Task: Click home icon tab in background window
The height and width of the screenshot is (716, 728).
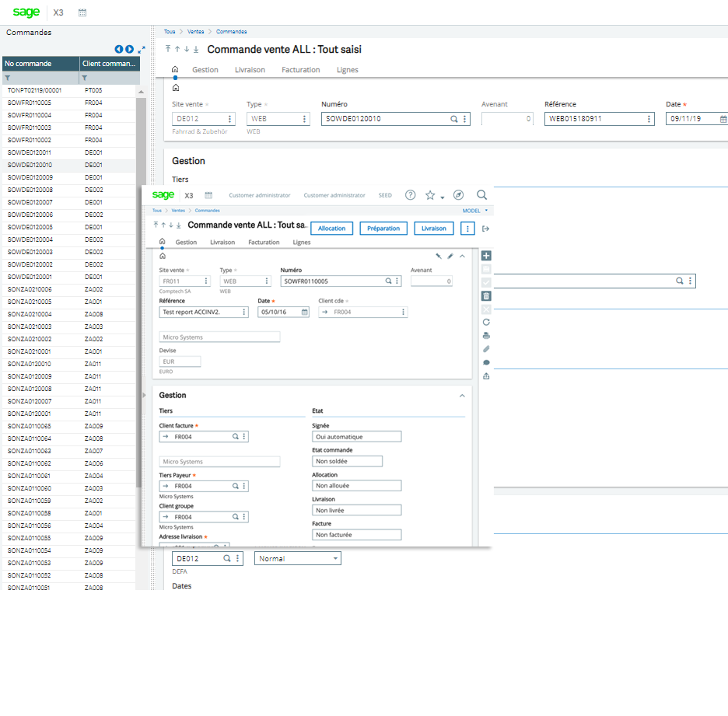Action: coord(175,70)
